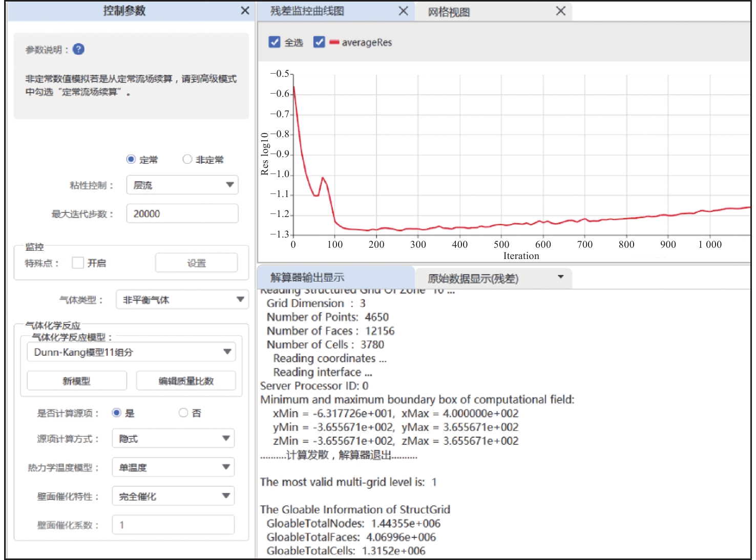756x560 pixels.
Task: Switch to the 解算器输出显示 tab
Action: coord(307,277)
